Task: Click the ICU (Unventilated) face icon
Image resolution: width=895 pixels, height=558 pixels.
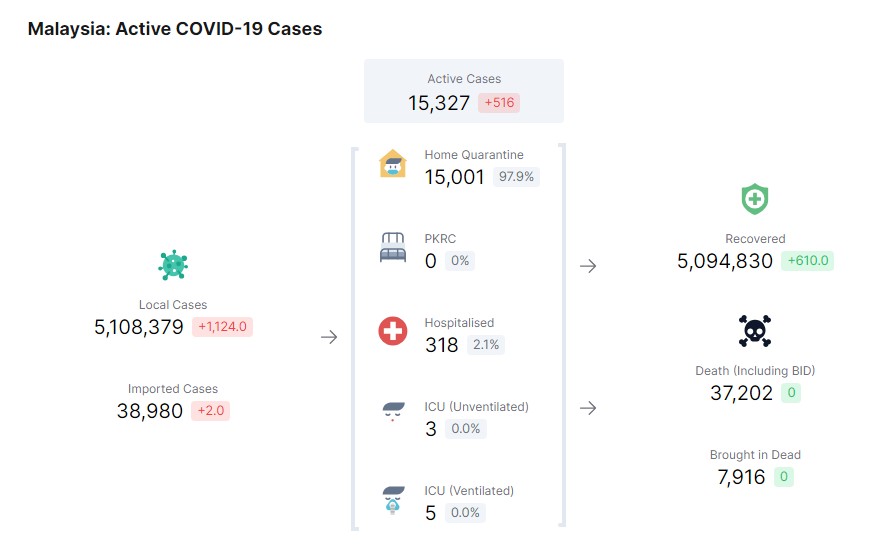Action: click(x=393, y=414)
